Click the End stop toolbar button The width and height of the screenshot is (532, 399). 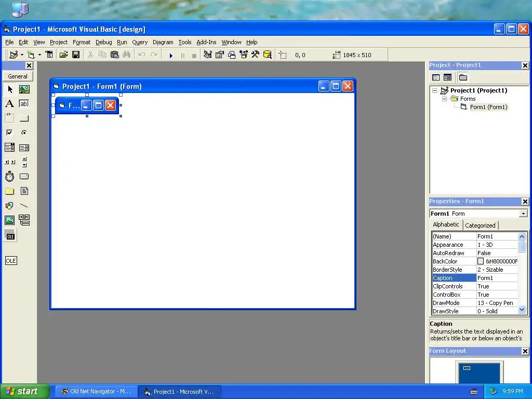click(194, 55)
